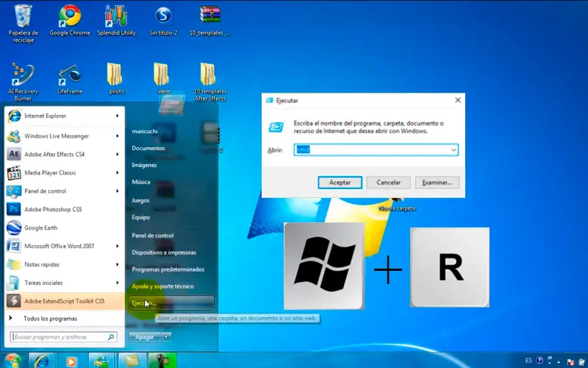Click the Google Earth icon in Start menu
The height and width of the screenshot is (368, 588).
coord(14,227)
